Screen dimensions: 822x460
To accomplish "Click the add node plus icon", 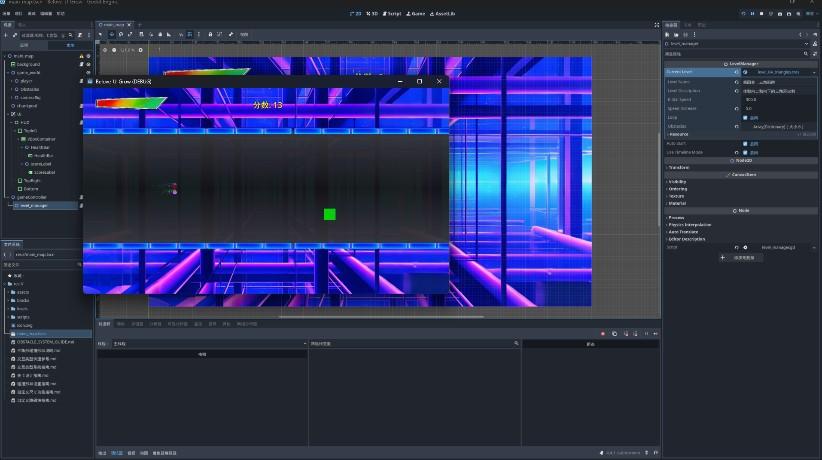I will pyautogui.click(x=6, y=35).
